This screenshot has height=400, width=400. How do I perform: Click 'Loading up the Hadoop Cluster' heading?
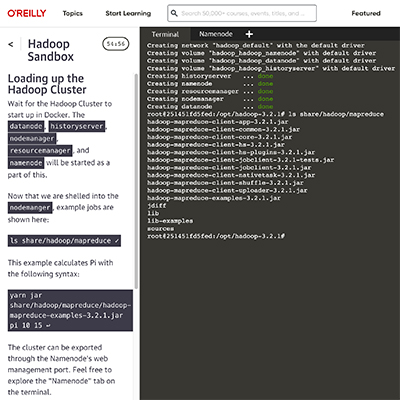point(47,84)
